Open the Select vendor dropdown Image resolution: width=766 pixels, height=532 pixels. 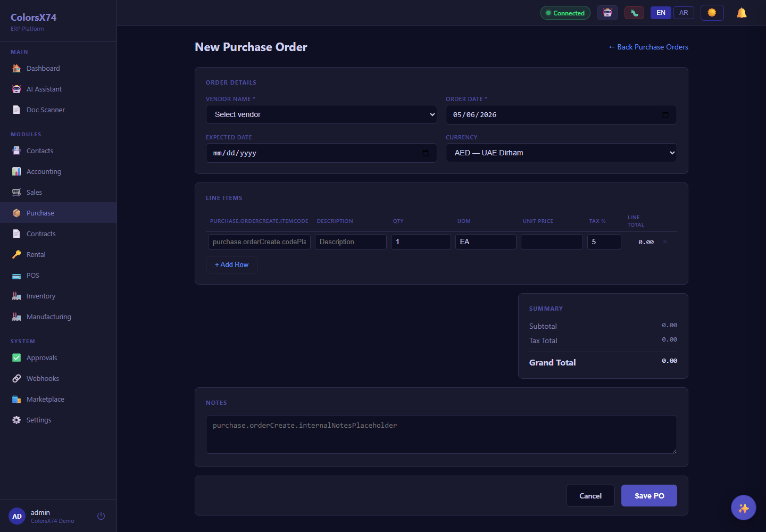(x=321, y=114)
